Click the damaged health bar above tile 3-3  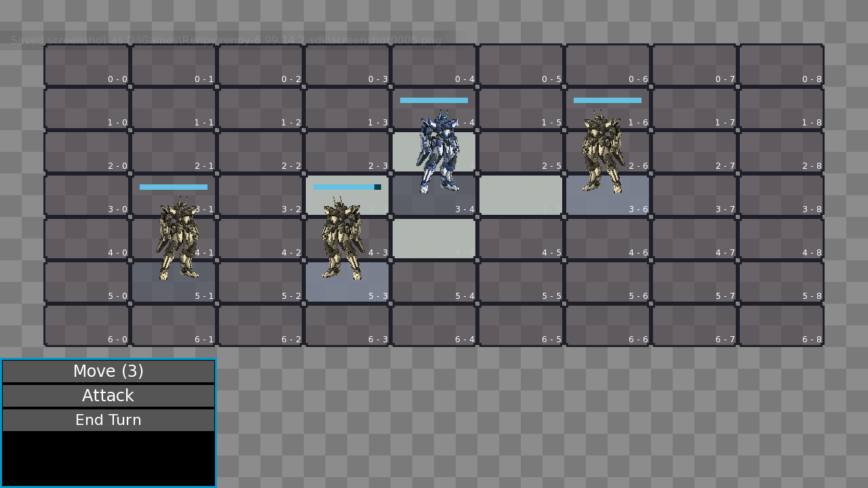[x=347, y=187]
